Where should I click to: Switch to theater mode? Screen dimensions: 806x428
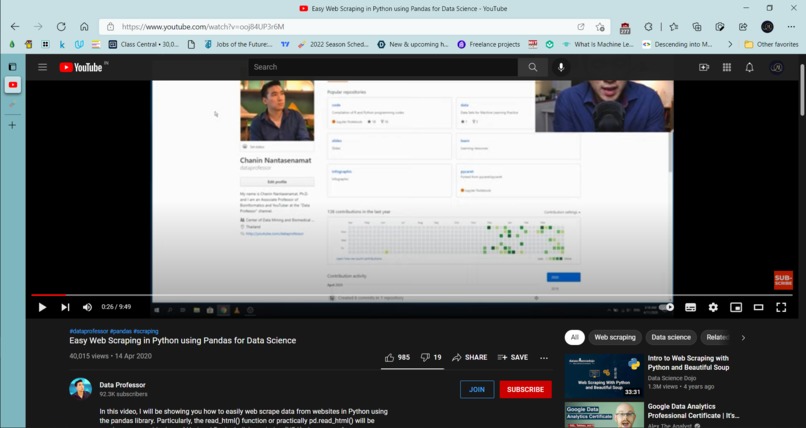[758, 307]
